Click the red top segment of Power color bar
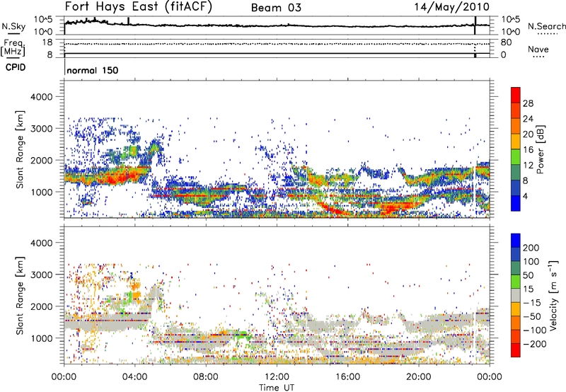 [x=516, y=95]
